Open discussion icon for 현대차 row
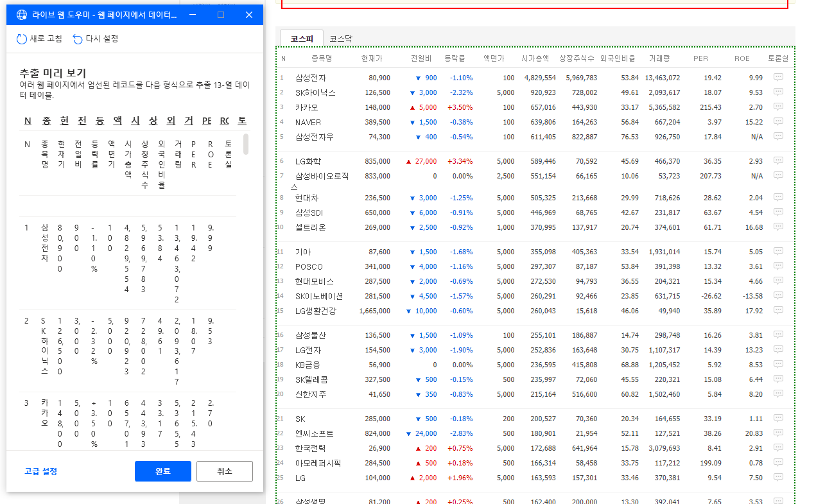 tap(778, 197)
